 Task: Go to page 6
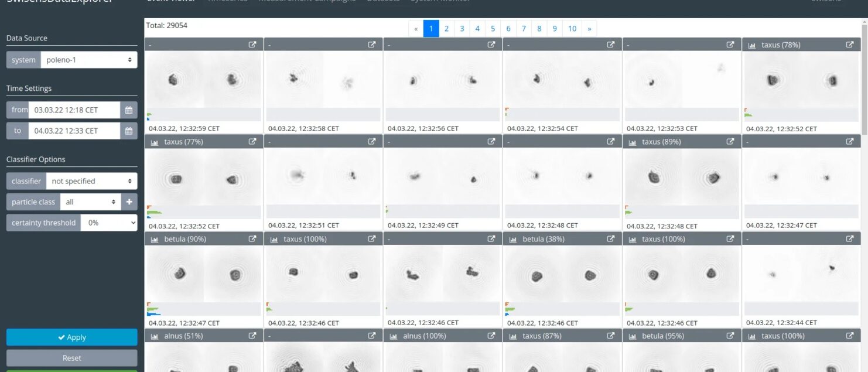(508, 29)
